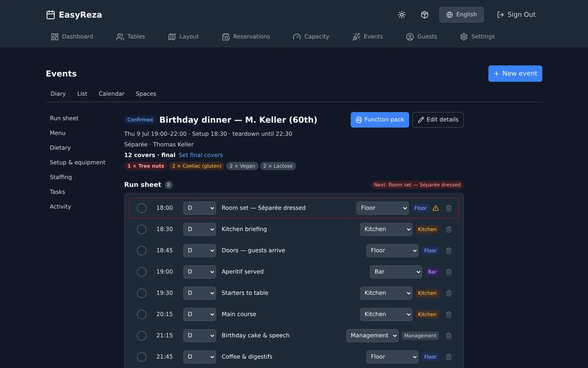Image resolution: width=588 pixels, height=368 pixels.
Task: Open the Settings navigation item
Action: [477, 37]
